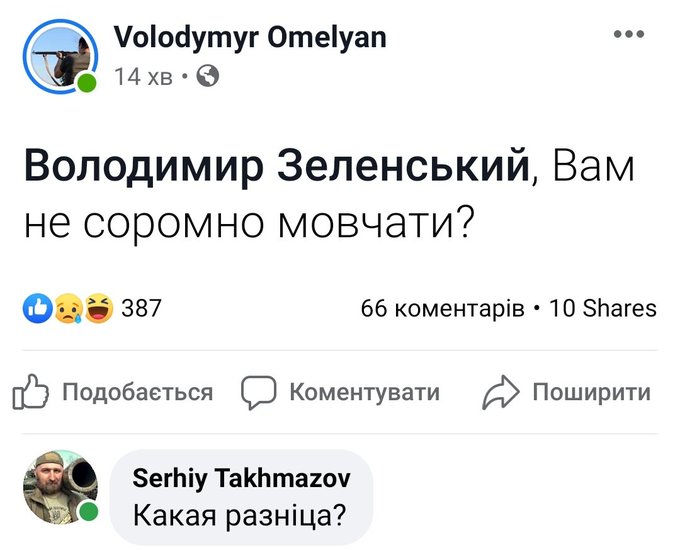Open the post's '14 хв' timestamp
This screenshot has height=550, width=680.
click(143, 77)
